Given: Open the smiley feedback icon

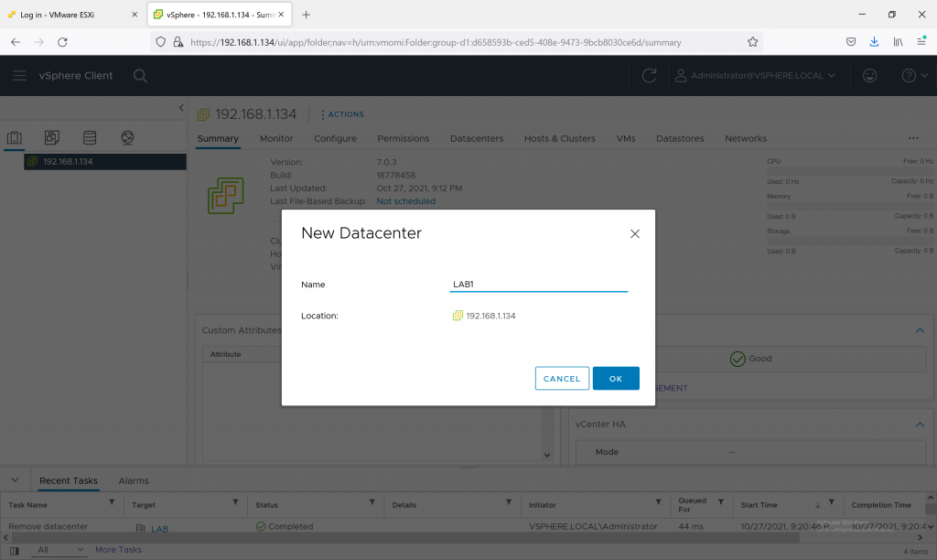Looking at the screenshot, I should [869, 76].
